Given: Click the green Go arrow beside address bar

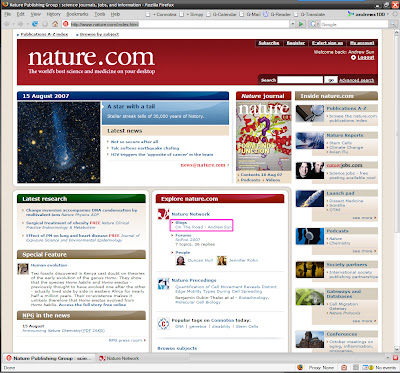Looking at the screenshot, I should point(301,24).
